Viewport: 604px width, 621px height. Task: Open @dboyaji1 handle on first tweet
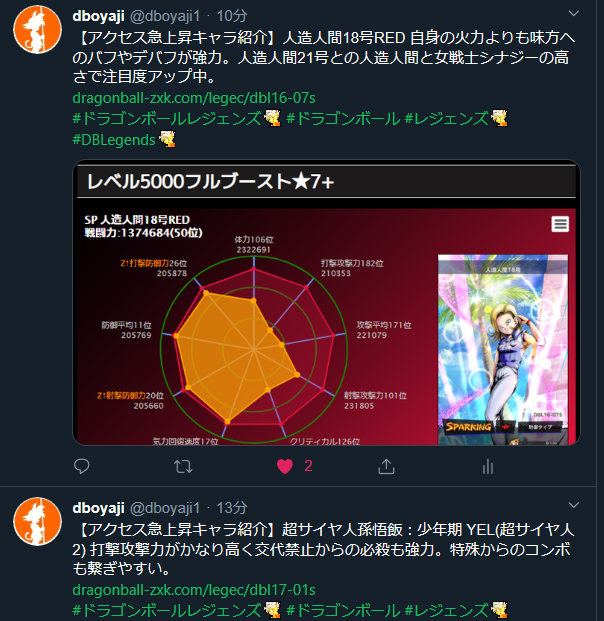(x=165, y=16)
